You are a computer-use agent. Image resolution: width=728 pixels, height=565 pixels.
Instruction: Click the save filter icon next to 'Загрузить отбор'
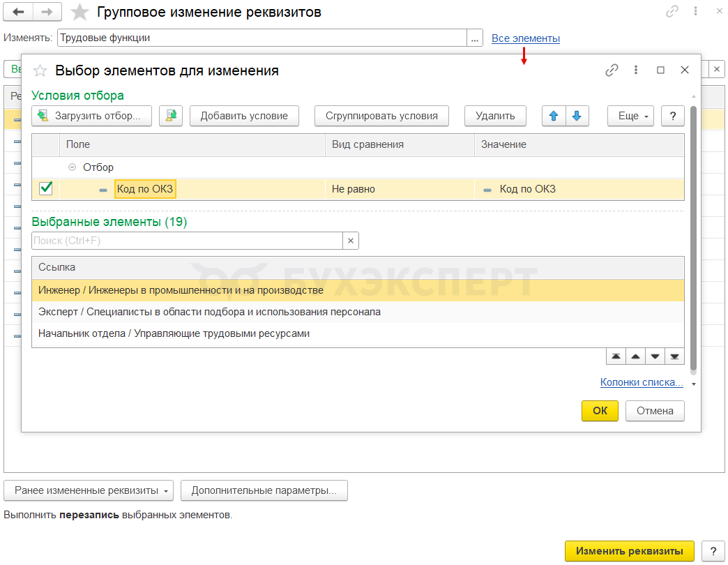point(171,116)
